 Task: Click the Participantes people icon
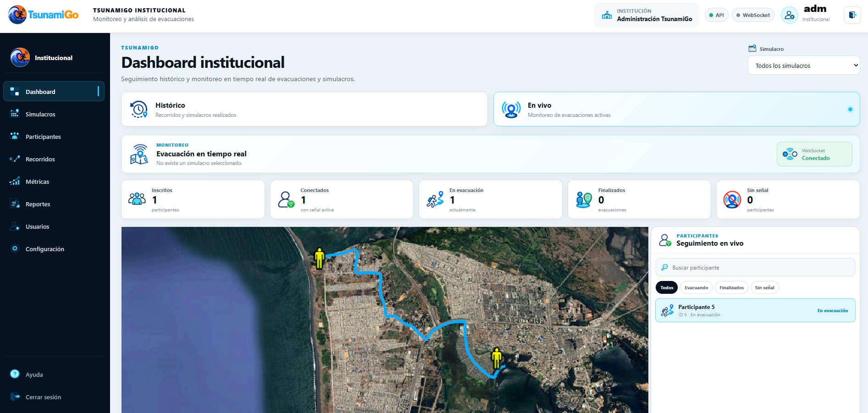(x=15, y=137)
